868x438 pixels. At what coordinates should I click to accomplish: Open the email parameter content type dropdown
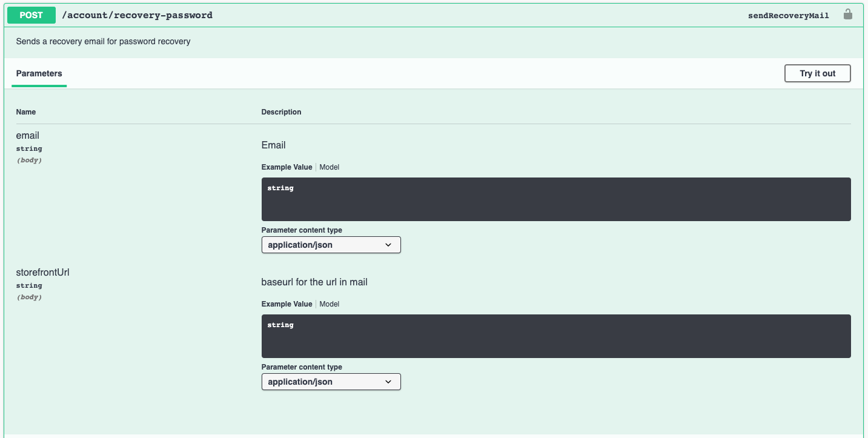point(331,245)
